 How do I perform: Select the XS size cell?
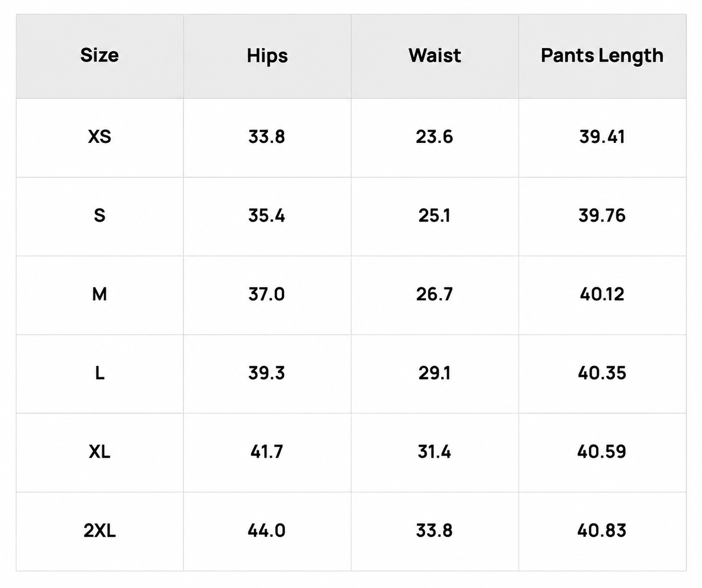point(99,137)
